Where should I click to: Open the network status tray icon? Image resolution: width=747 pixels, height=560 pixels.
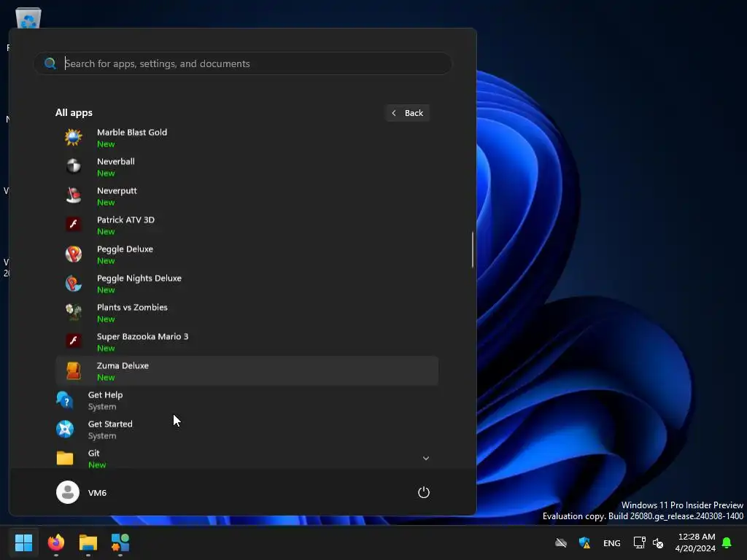(639, 542)
